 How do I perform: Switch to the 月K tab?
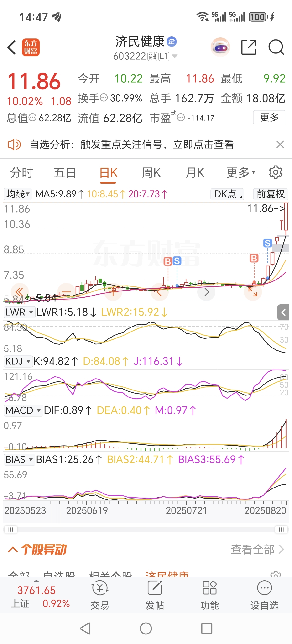pos(195,173)
